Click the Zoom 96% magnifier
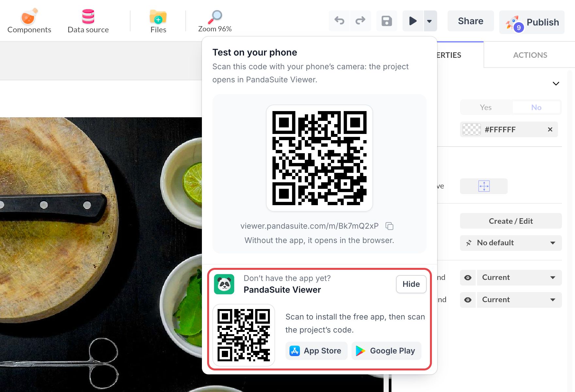This screenshot has width=575, height=392. pos(215,21)
